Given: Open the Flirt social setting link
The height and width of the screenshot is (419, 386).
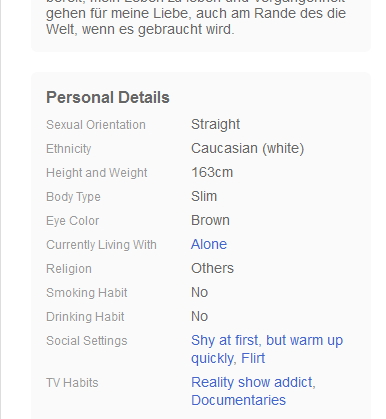Looking at the screenshot, I should 253,358.
